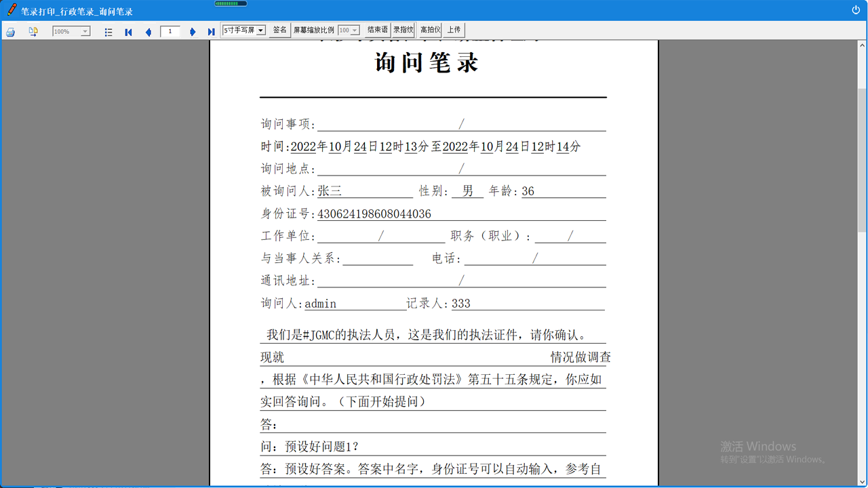Viewport: 868px width, 488px height.
Task: Click the page number input field
Action: click(x=170, y=30)
